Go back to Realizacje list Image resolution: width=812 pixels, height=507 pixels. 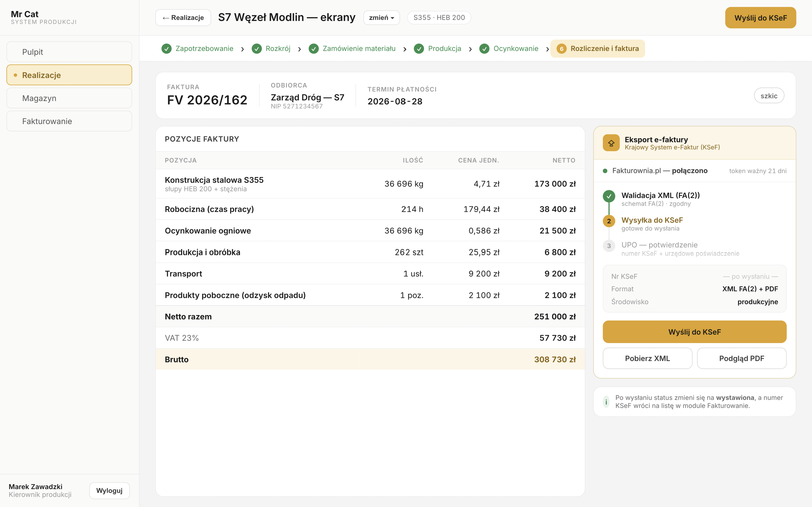[x=183, y=18]
